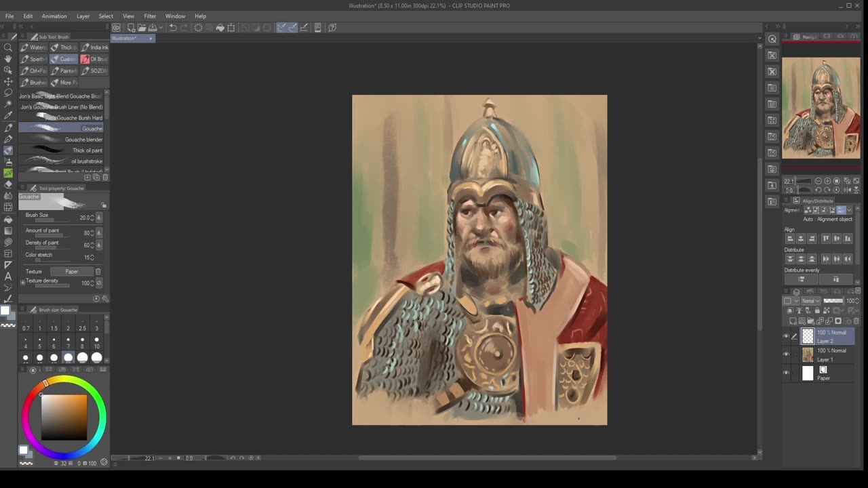
Task: Select the Gradient tool
Action: pyautogui.click(x=8, y=230)
